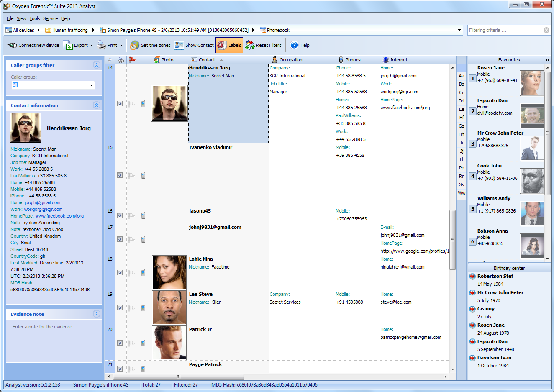The width and height of the screenshot is (554, 392).
Task: Collapse the Evidence note panel
Action: pos(97,314)
